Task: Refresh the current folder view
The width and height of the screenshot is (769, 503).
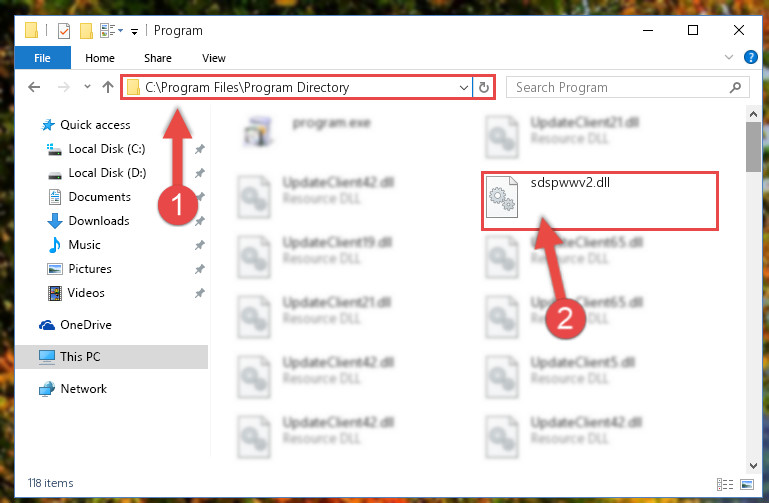Action: coord(484,87)
